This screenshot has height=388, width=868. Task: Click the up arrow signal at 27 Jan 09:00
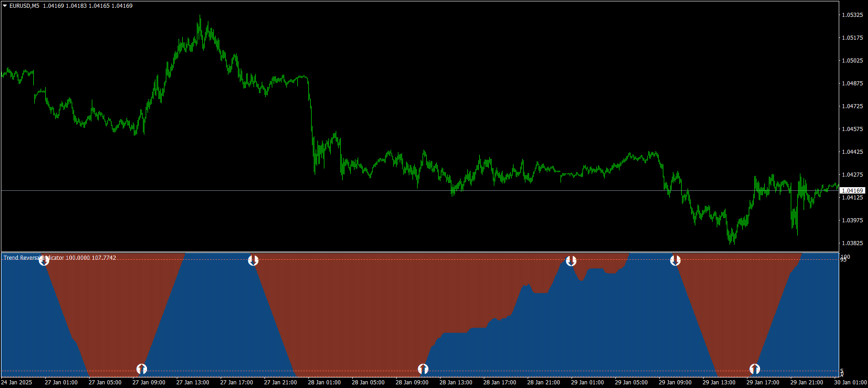tap(142, 368)
